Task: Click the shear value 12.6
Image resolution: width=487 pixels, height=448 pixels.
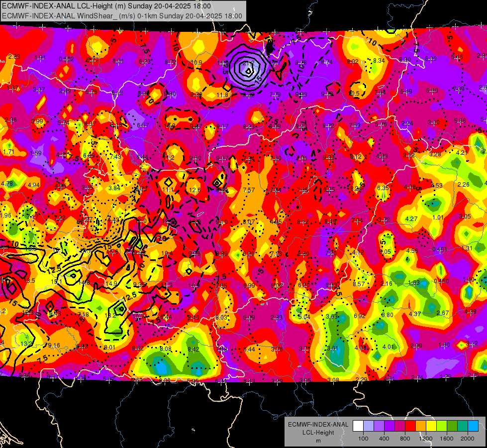Action: point(195,190)
